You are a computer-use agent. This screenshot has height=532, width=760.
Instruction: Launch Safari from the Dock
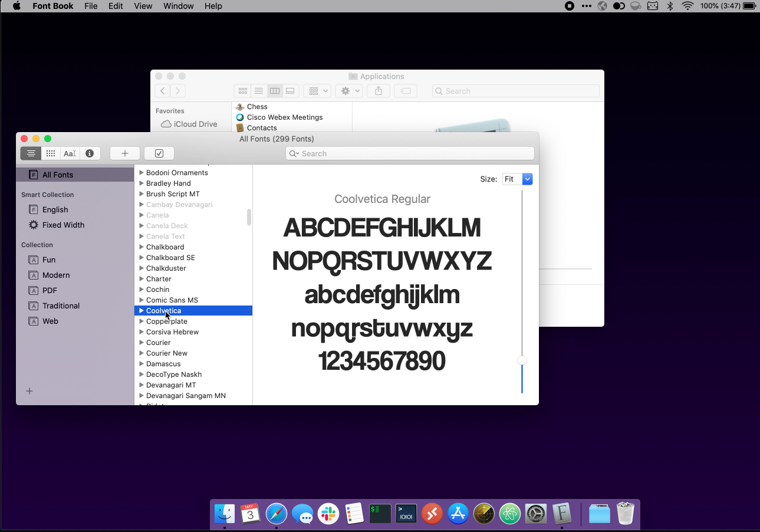(x=277, y=514)
